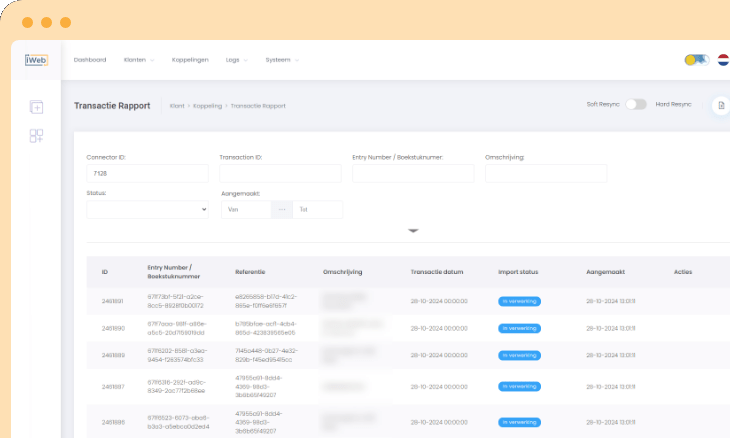Open the Status dropdown filter
730x438 pixels.
tap(147, 210)
